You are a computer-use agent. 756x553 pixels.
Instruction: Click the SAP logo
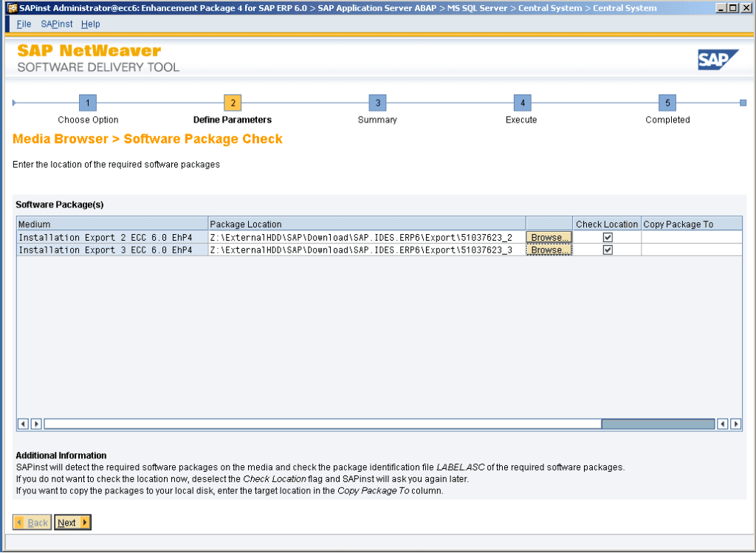tap(718, 59)
